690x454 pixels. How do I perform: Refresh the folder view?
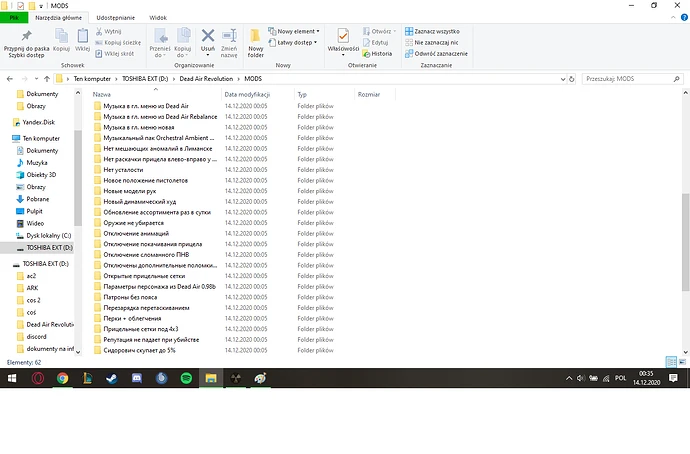pyautogui.click(x=572, y=79)
